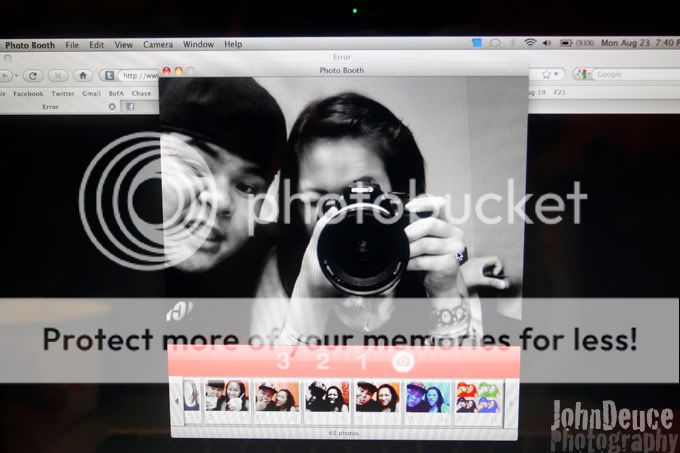Click the blue square menu bar icon

(x=477, y=43)
